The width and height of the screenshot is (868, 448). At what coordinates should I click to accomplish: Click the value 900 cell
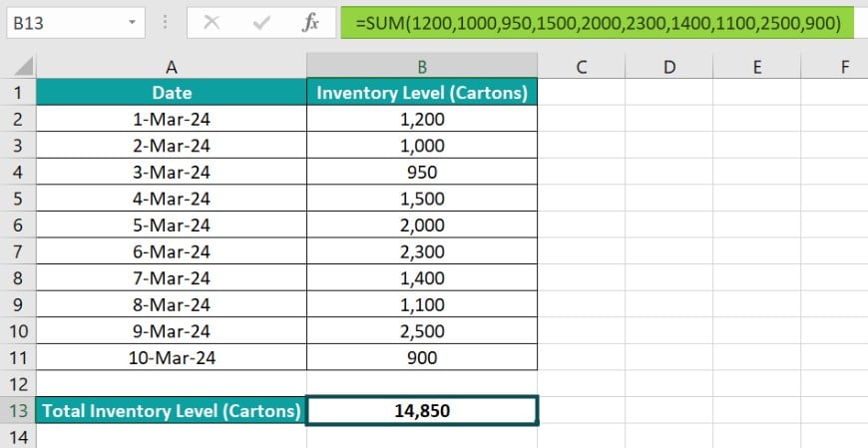click(422, 358)
